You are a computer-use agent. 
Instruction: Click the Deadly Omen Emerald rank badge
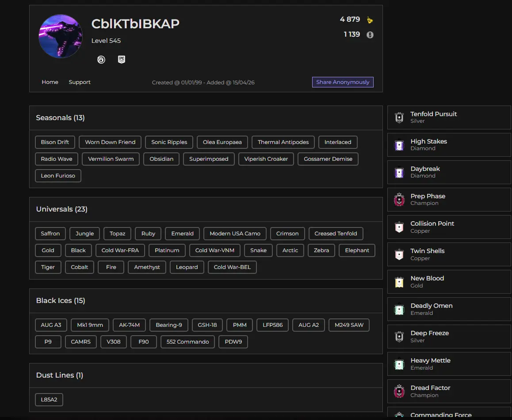pyautogui.click(x=399, y=309)
